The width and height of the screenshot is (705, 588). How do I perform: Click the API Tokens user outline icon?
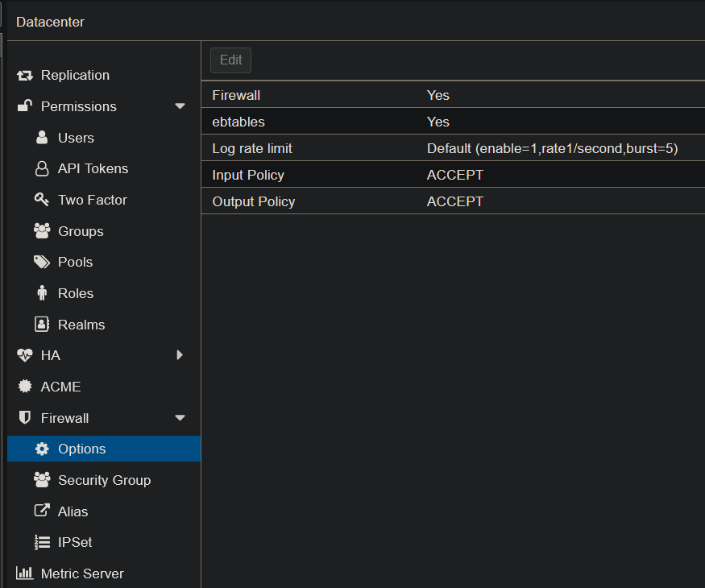point(42,169)
